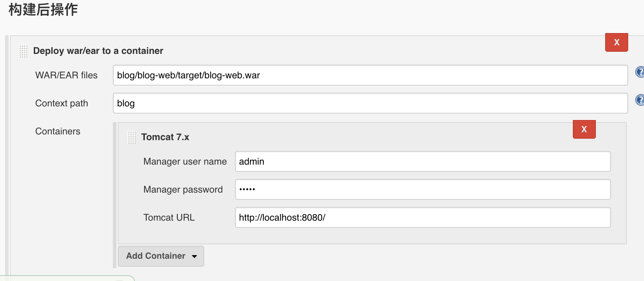This screenshot has height=281, width=644.
Task: Click the Tomcat 7.x container title
Action: (x=165, y=137)
